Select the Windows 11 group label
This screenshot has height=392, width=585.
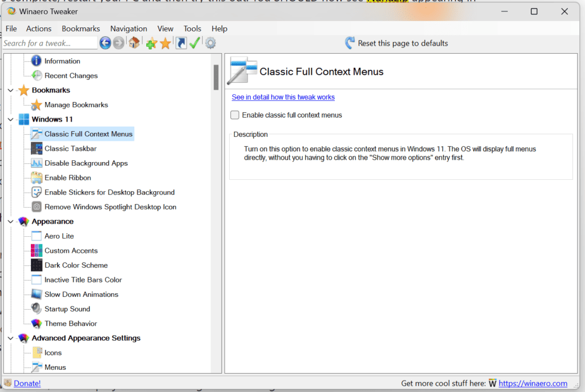click(52, 119)
